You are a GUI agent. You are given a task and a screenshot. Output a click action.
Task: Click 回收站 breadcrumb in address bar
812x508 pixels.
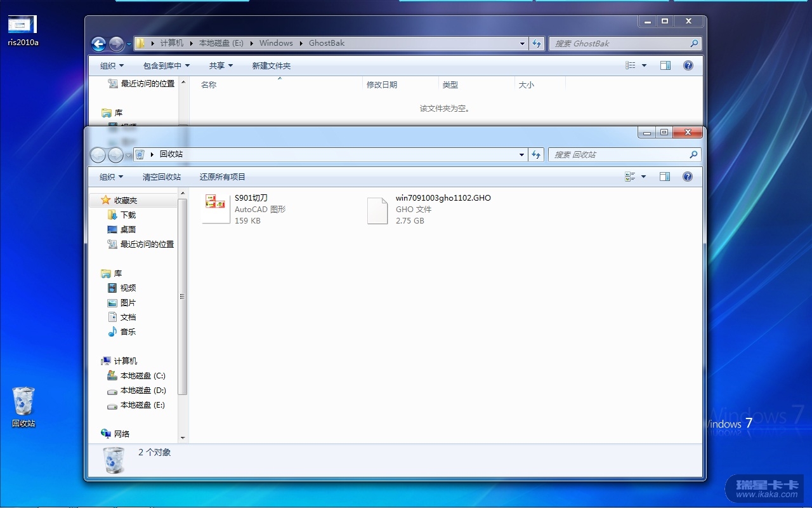(x=171, y=154)
